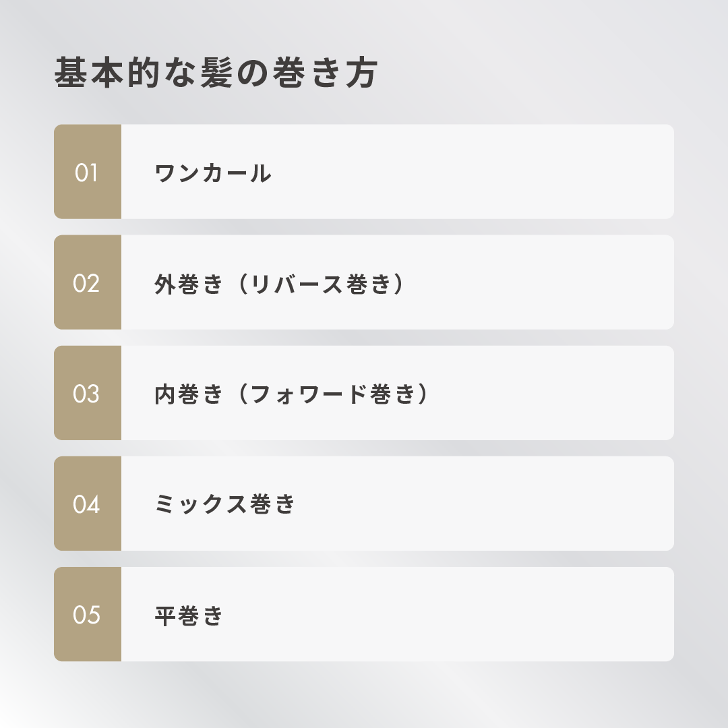Click blank right end of ワンカール card
The image size is (728, 728).
pos(607,173)
